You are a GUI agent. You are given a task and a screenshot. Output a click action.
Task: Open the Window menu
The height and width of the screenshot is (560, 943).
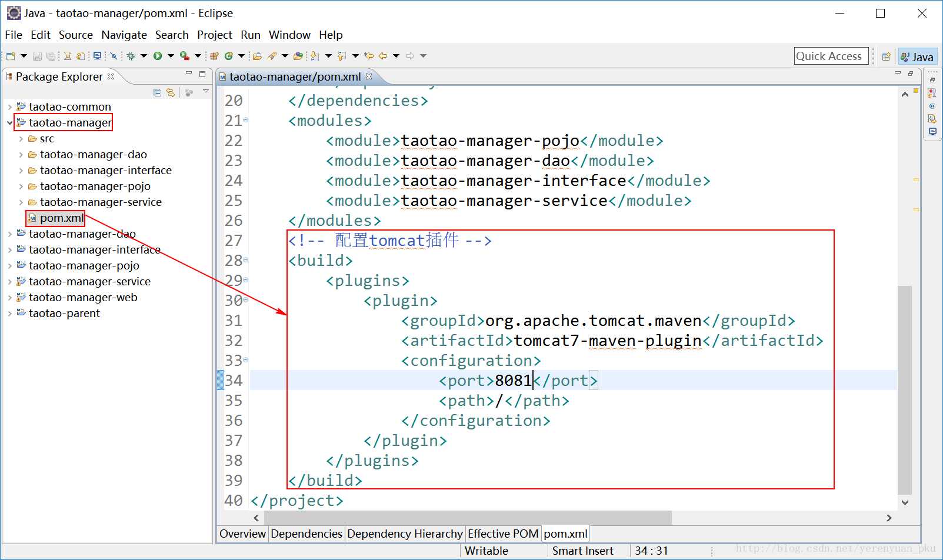pos(289,35)
